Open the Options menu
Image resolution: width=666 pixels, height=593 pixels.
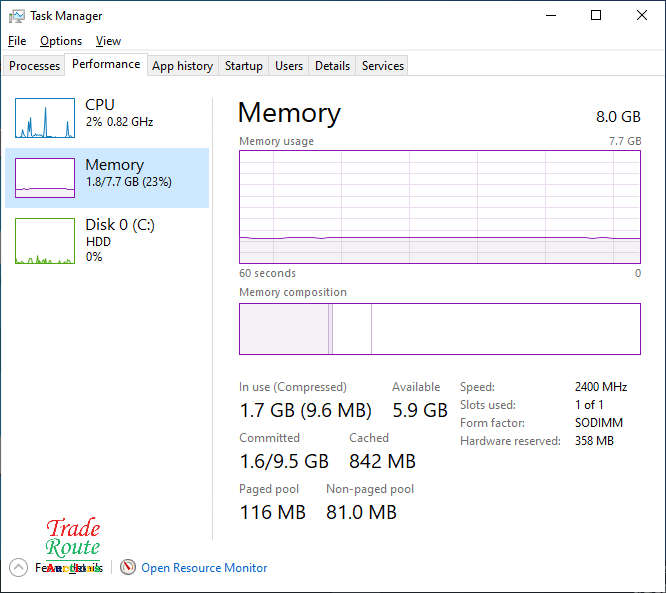click(x=61, y=41)
